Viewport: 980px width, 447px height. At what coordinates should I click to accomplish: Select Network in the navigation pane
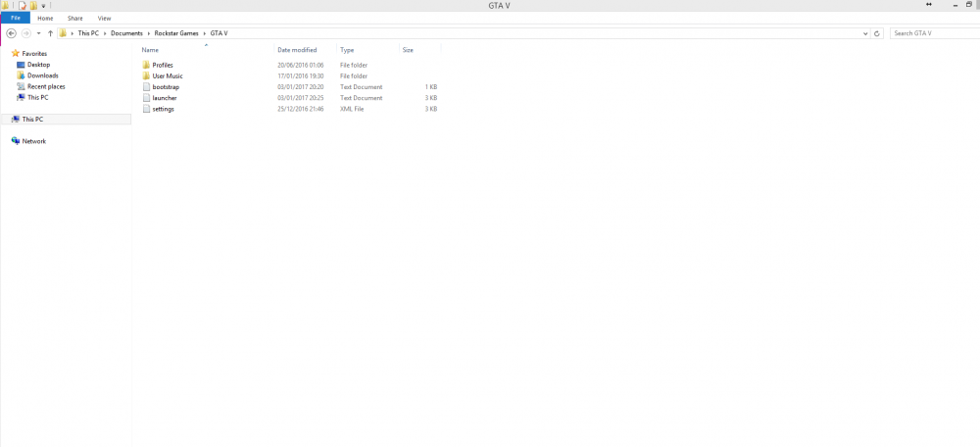coord(28,141)
